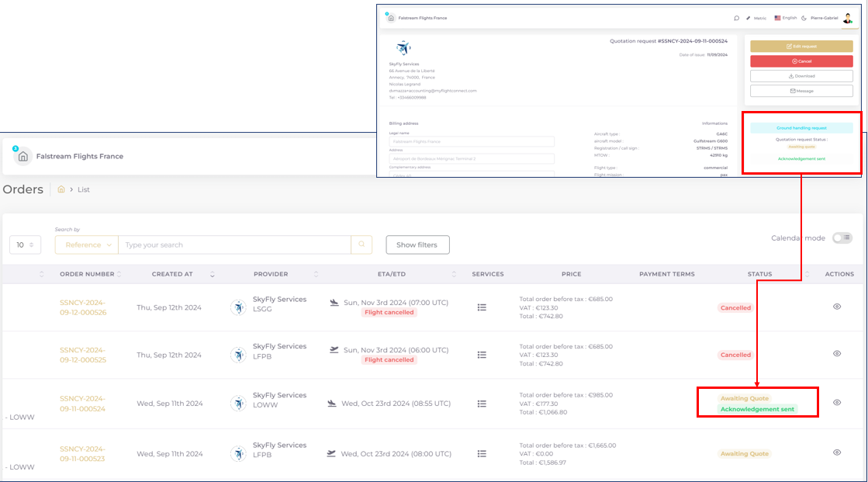View order SSNCY-2024-09-12-000525 via eye icon
The image size is (868, 482).
pos(837,353)
